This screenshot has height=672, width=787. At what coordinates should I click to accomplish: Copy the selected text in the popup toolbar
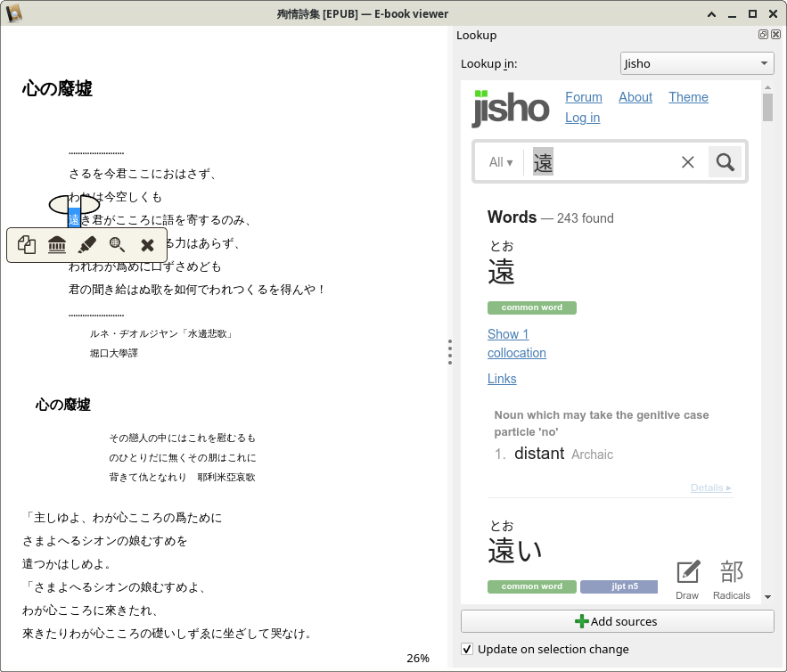pos(27,245)
